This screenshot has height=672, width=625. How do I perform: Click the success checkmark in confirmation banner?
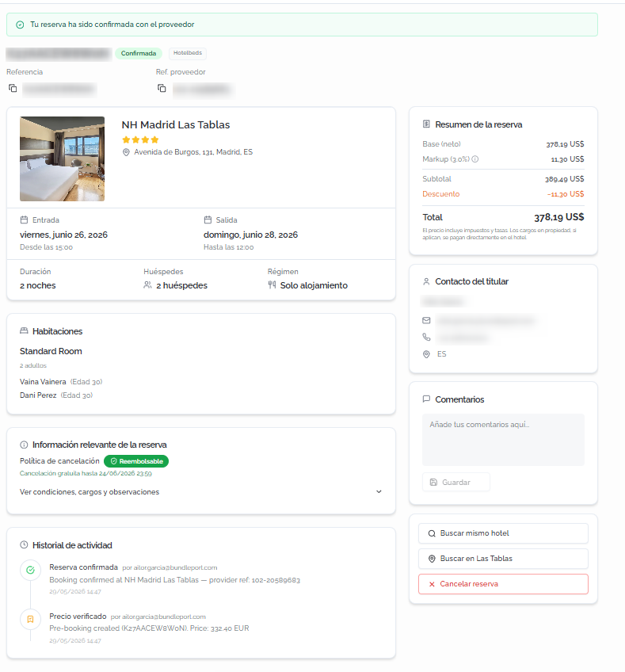pyautogui.click(x=20, y=25)
